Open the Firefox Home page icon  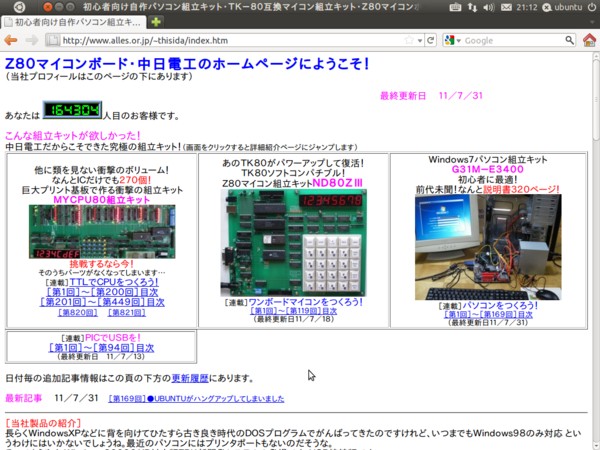click(590, 40)
